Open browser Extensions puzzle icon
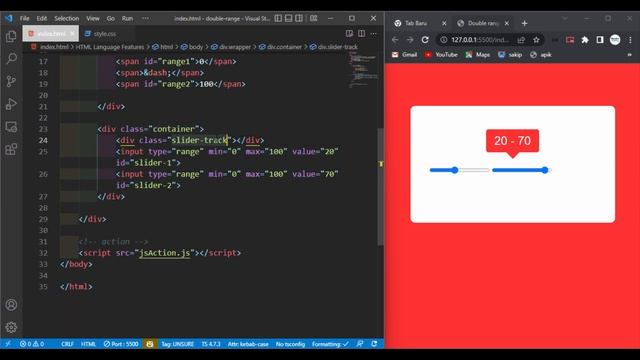The height and width of the screenshot is (360, 640). [x=585, y=40]
